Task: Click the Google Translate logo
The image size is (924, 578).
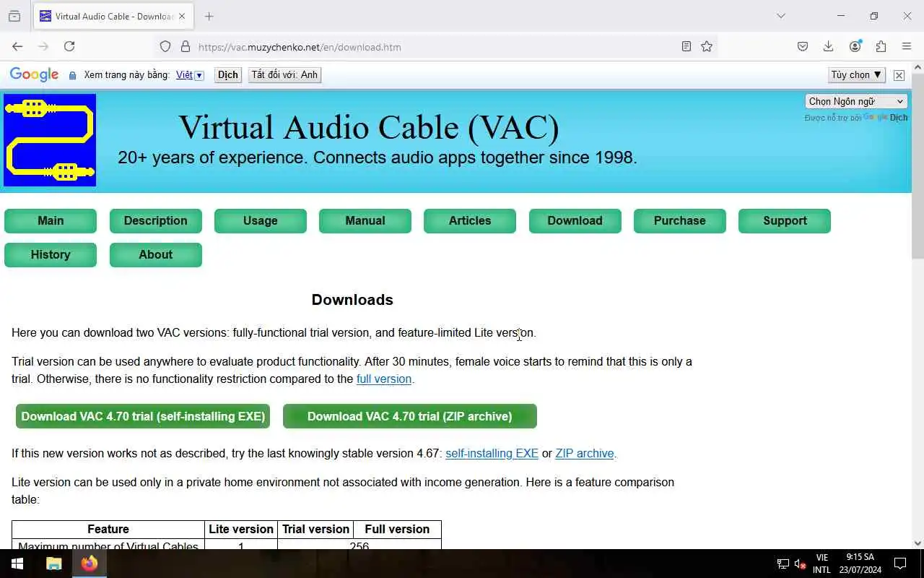Action: (34, 74)
